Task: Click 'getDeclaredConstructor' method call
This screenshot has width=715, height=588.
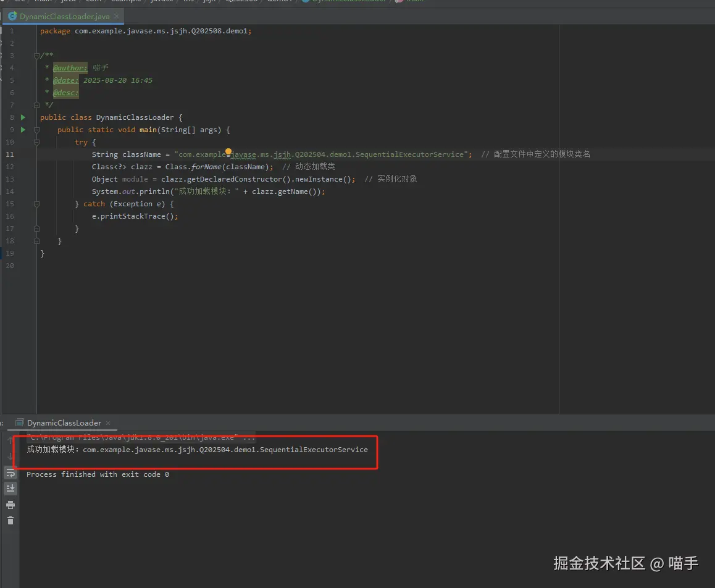Action: click(x=235, y=179)
